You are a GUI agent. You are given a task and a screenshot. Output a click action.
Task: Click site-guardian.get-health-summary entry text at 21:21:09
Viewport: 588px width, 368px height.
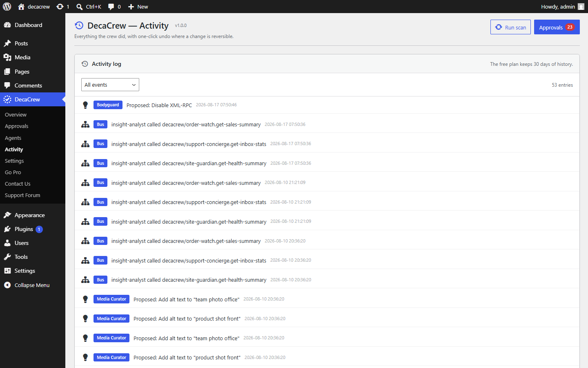click(x=189, y=222)
